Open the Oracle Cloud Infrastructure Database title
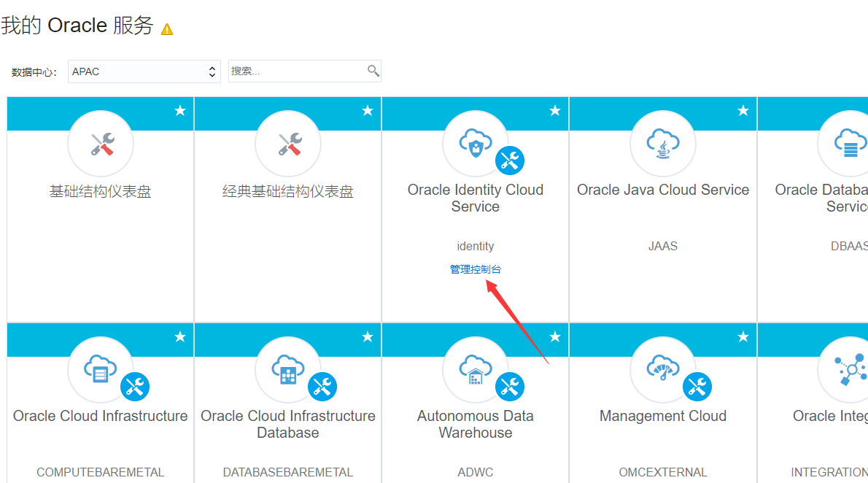868x483 pixels. pos(288,424)
